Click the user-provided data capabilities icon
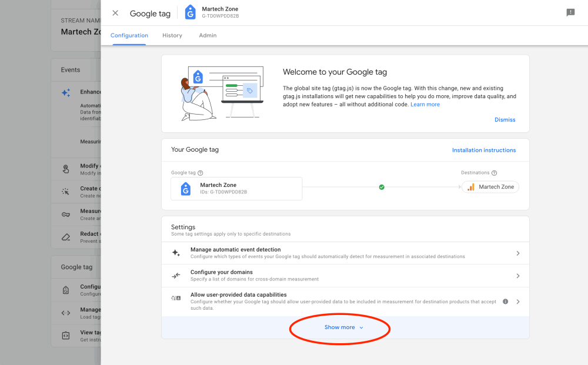Screen dimensions: 588x365 click(x=176, y=299)
